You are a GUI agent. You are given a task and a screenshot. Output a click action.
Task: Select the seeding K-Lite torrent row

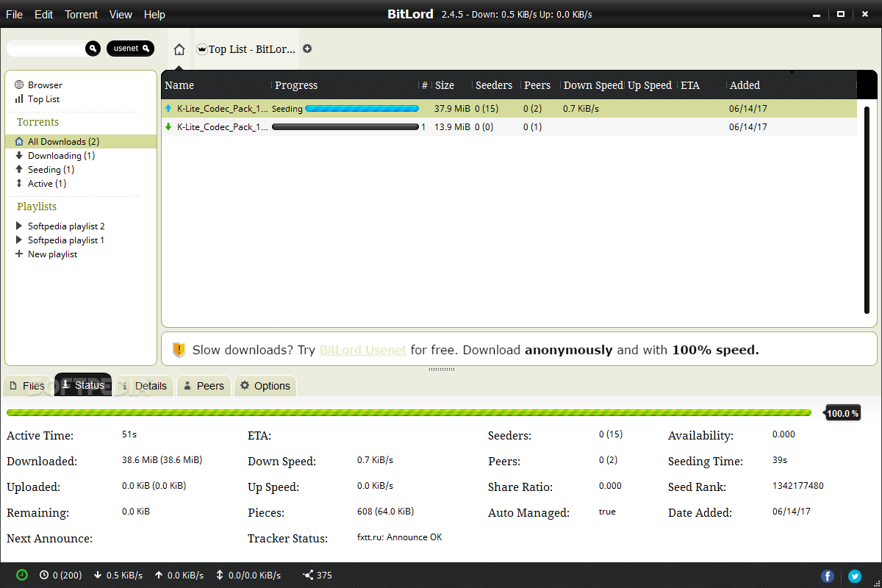[509, 109]
